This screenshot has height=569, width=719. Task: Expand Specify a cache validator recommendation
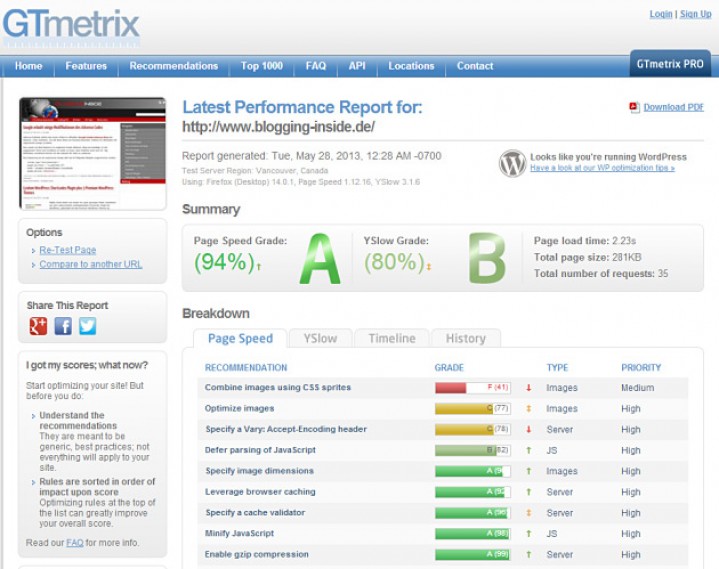(255, 513)
